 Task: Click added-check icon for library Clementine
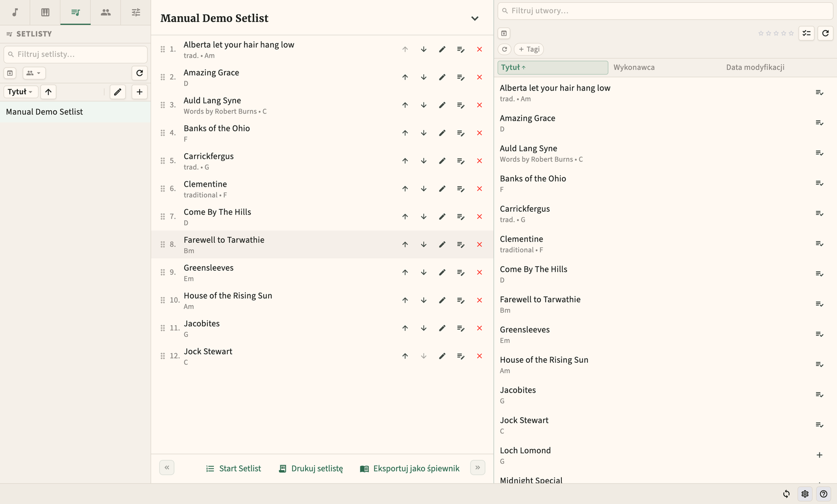pos(820,244)
